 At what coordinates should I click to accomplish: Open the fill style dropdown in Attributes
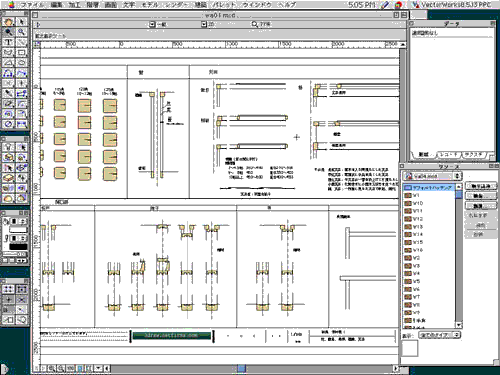coord(18,221)
